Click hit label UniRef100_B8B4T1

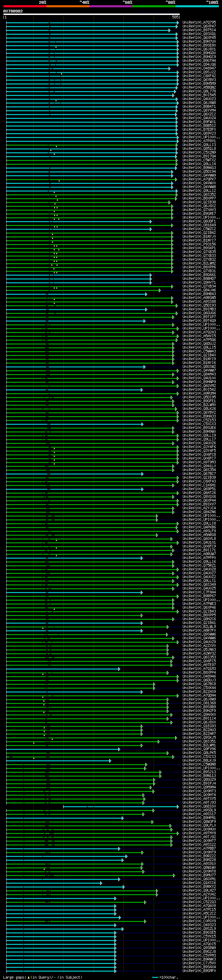(x=199, y=106)
